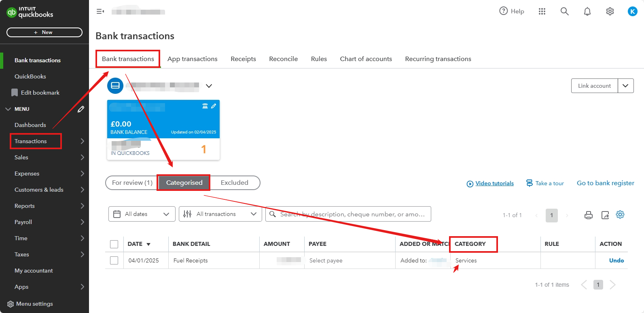Click the pencil icon beside MENU
The height and width of the screenshot is (313, 644).
[x=81, y=109]
